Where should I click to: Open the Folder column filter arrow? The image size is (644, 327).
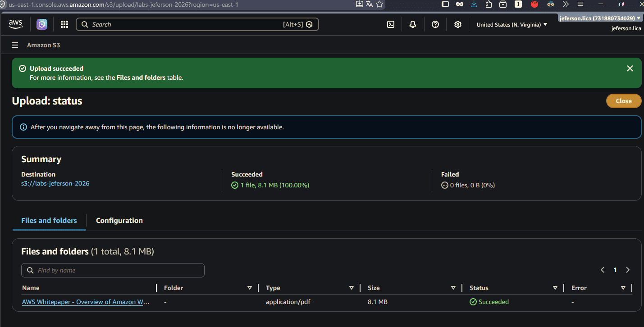[250, 288]
